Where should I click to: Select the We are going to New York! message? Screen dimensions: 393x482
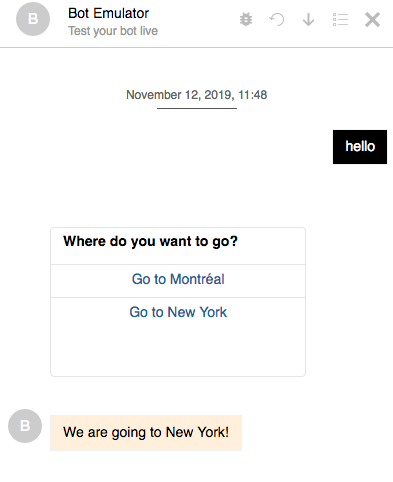(146, 433)
